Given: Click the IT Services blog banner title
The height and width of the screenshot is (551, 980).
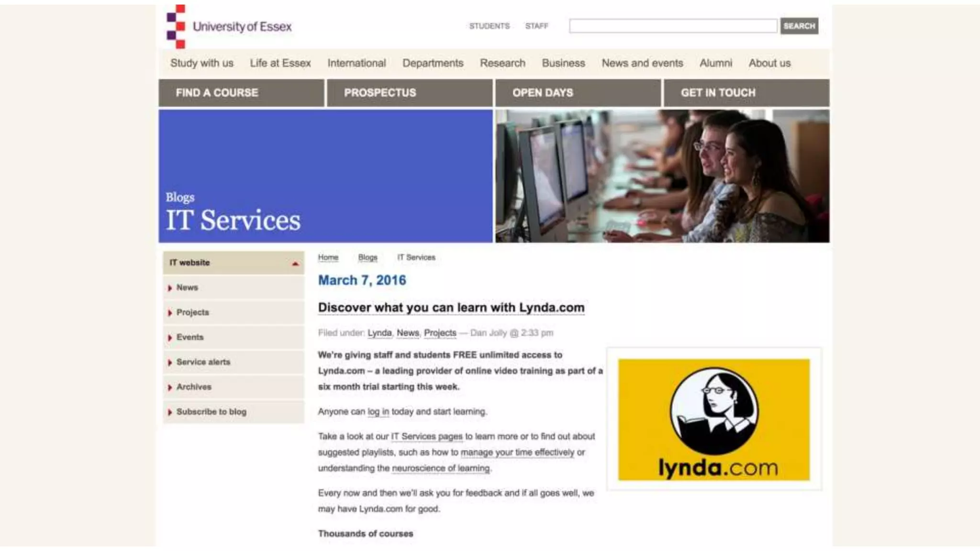Looking at the screenshot, I should coord(233,220).
